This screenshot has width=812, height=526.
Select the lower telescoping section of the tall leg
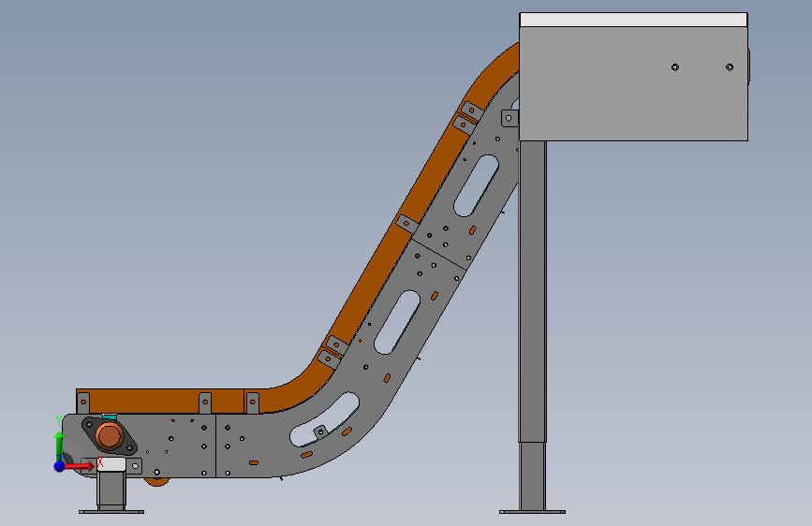click(532, 475)
